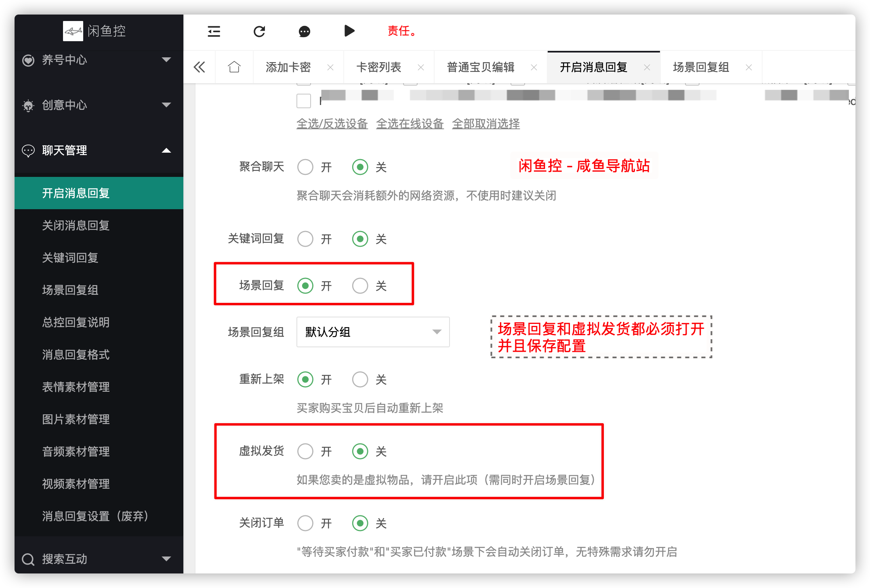
Task: Click the play triangle icon
Action: 349,31
